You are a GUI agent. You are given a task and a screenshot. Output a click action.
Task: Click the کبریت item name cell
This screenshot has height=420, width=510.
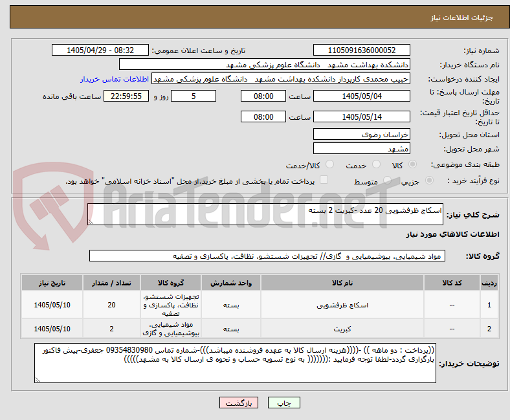pyautogui.click(x=342, y=329)
